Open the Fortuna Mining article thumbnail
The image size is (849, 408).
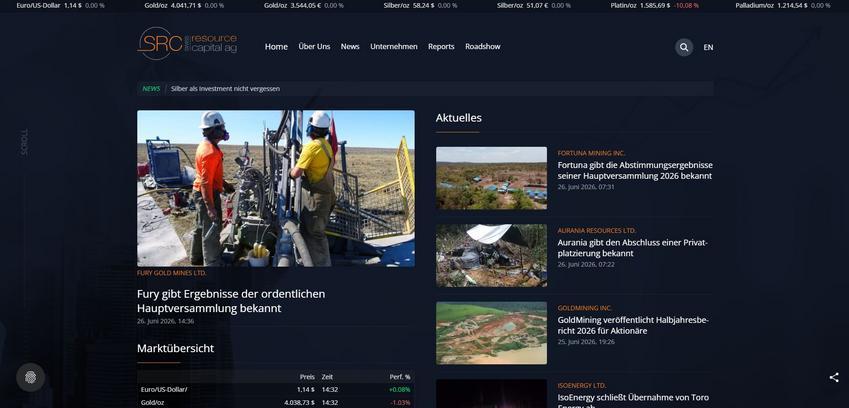pos(491,178)
